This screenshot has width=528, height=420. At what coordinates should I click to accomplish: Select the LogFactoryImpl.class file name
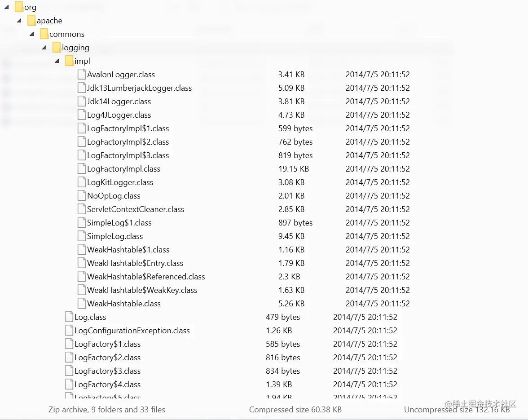point(123,169)
